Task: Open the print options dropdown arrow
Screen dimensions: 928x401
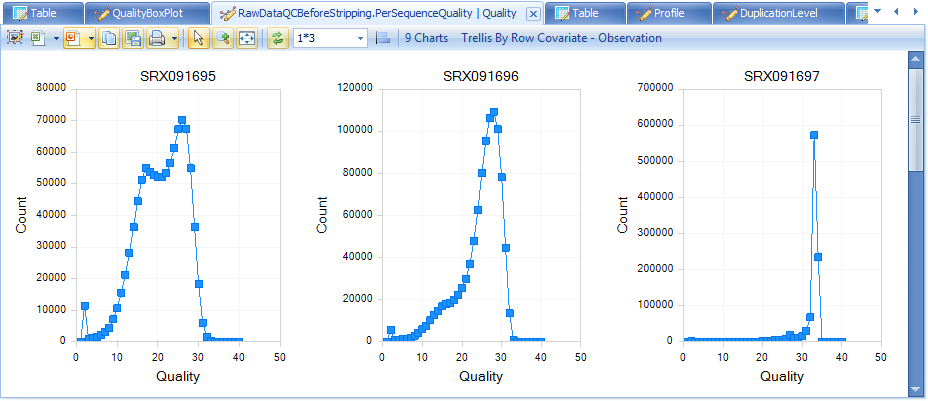Action: point(174,38)
